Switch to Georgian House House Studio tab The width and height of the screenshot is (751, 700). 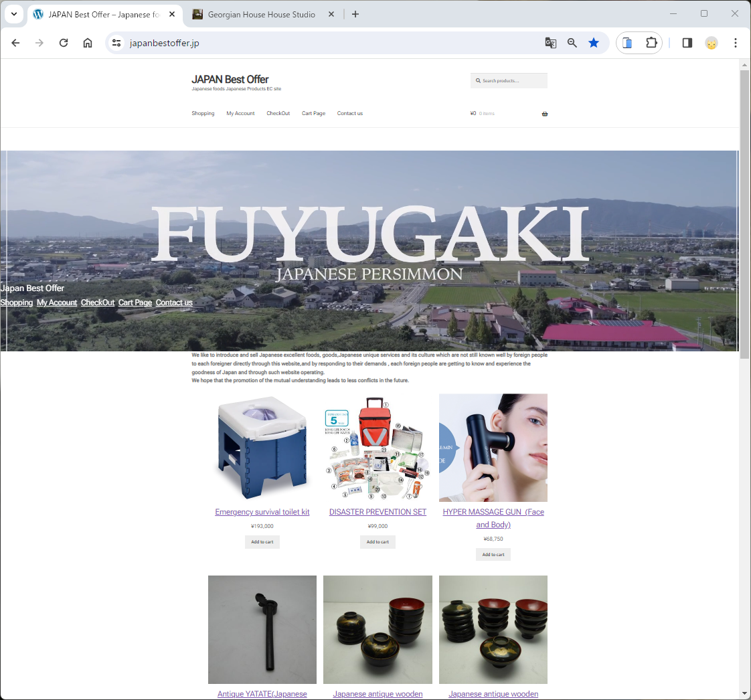tap(261, 14)
